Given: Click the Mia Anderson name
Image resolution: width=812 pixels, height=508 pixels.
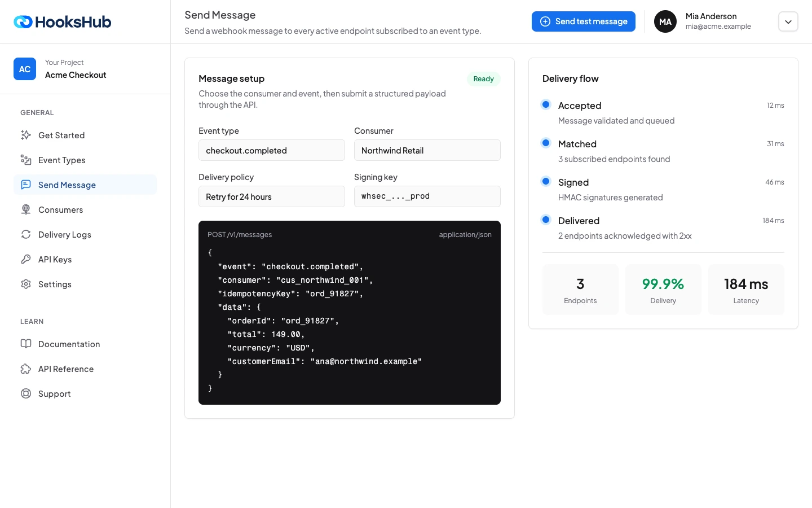Looking at the screenshot, I should point(711,16).
